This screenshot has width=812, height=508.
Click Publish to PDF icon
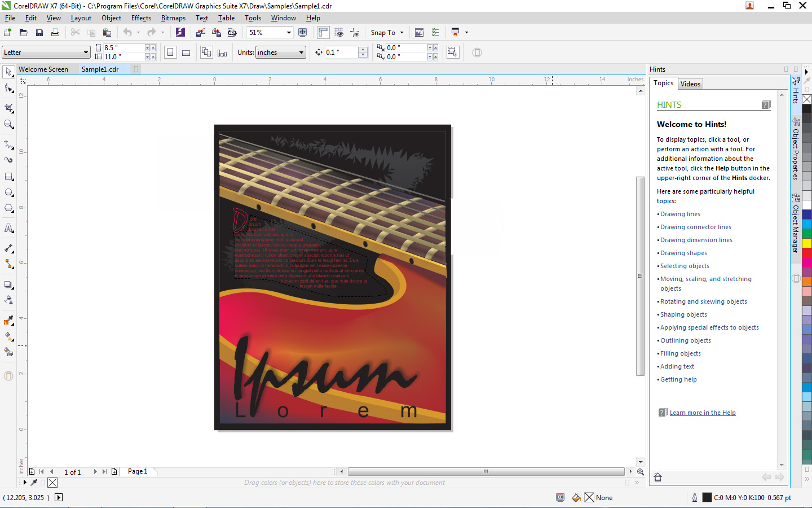point(232,33)
